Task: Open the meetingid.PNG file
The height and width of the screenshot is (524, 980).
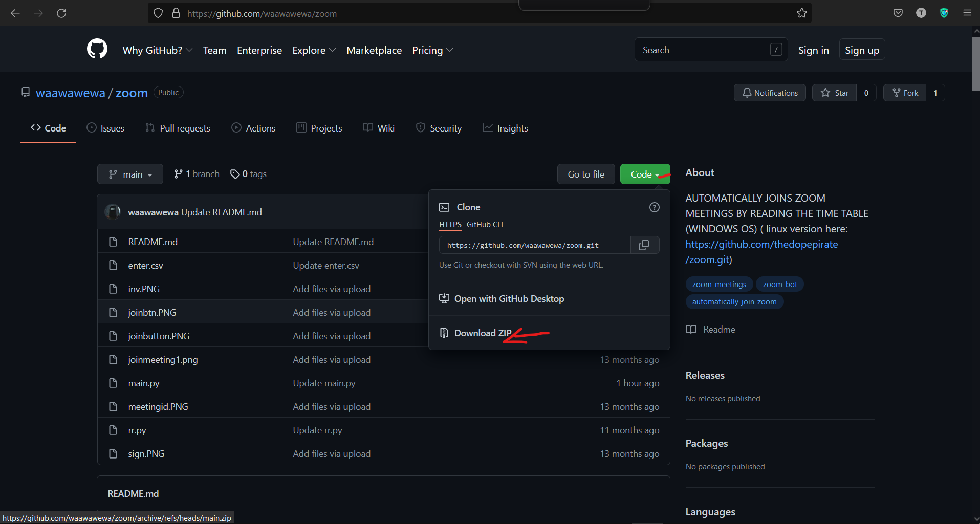Action: pos(158,406)
